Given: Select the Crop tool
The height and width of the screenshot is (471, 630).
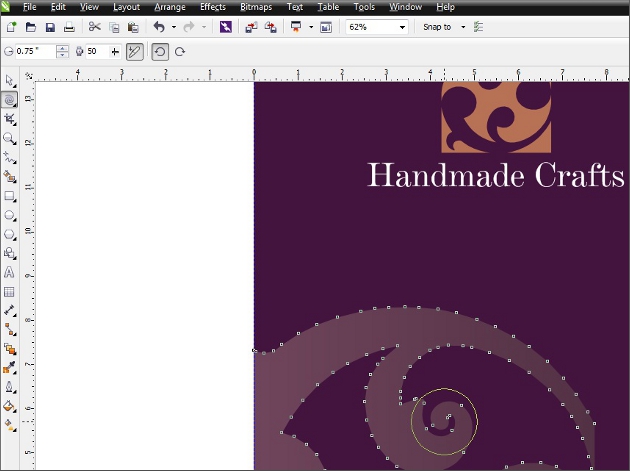Looking at the screenshot, I should [9, 119].
